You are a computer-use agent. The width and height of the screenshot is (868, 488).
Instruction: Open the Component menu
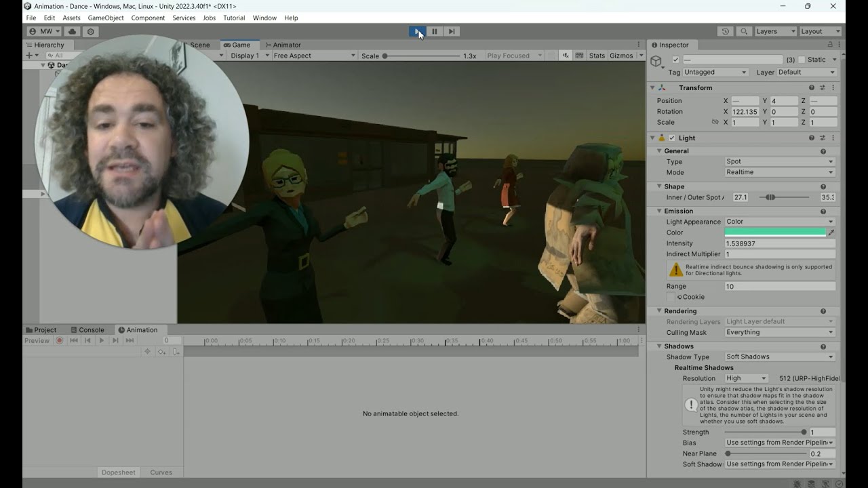[148, 18]
